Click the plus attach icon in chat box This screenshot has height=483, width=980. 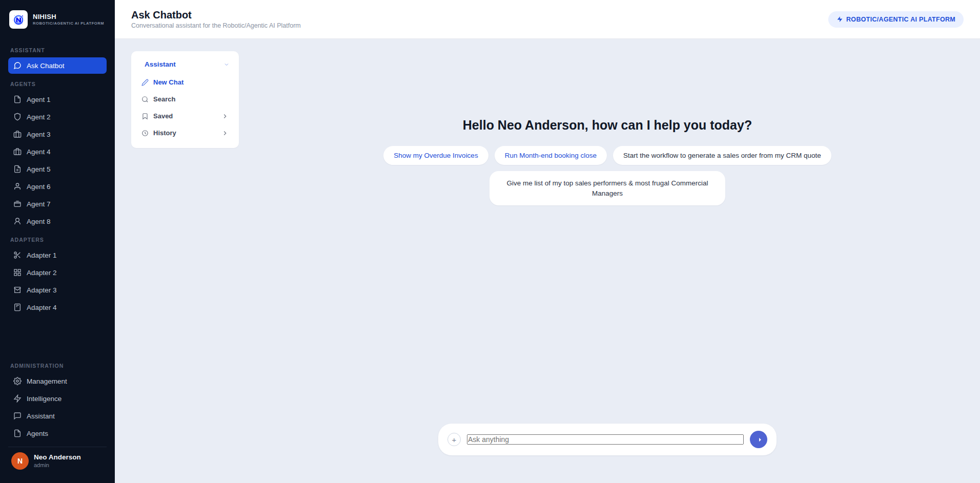point(454,439)
